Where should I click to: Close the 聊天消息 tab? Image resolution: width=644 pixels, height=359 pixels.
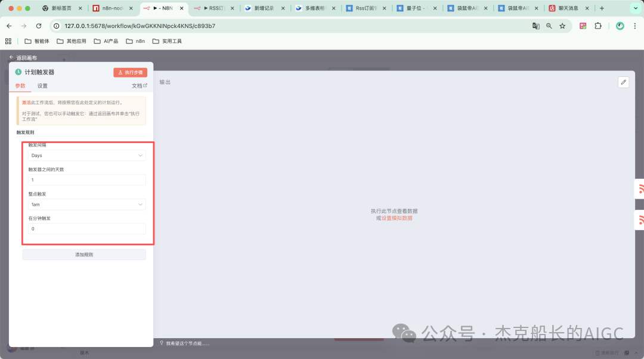tap(587, 8)
